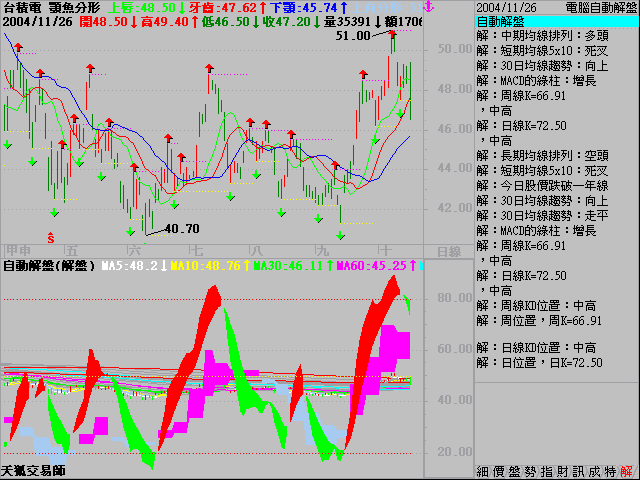Click the 51.00 high price label
This screenshot has height=480, width=640.
(353, 35)
